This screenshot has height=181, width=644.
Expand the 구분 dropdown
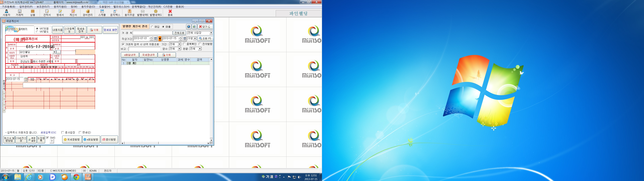tap(195, 39)
